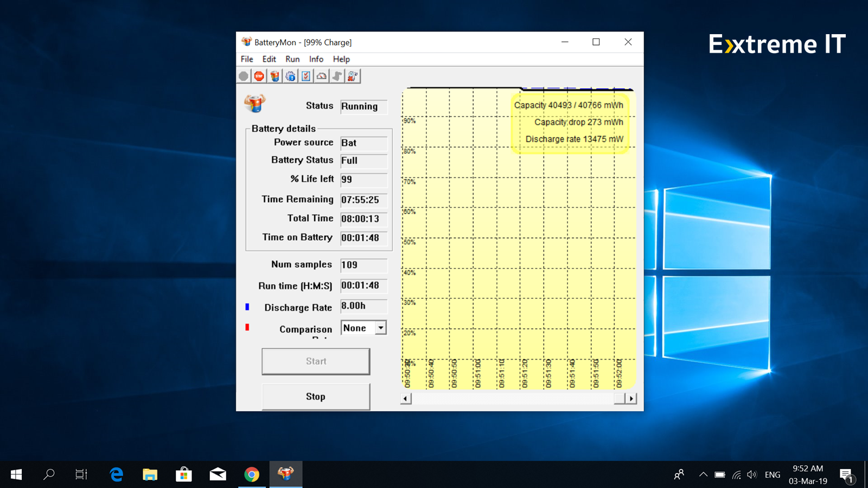The width and height of the screenshot is (868, 488).
Task: Click the gauge meter toolbar icon
Action: coord(322,76)
